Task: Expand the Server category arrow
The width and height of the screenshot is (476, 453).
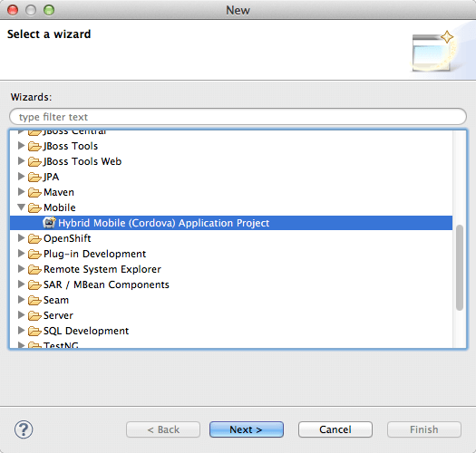Action: [21, 315]
